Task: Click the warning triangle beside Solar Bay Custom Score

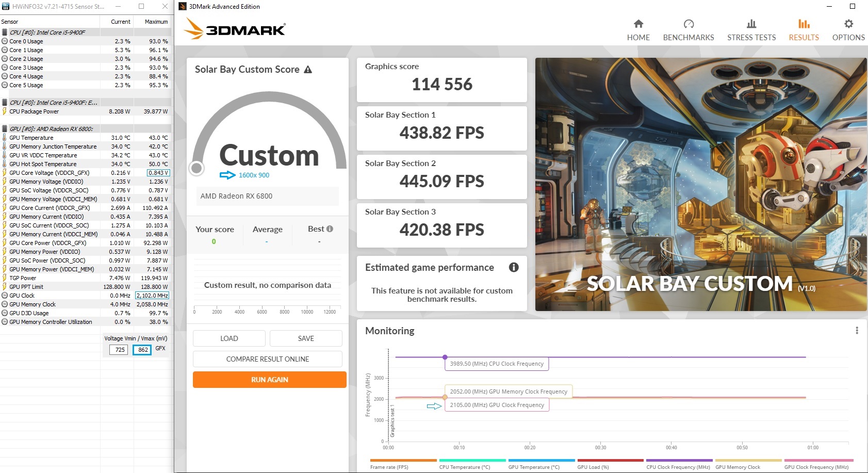Action: point(308,70)
